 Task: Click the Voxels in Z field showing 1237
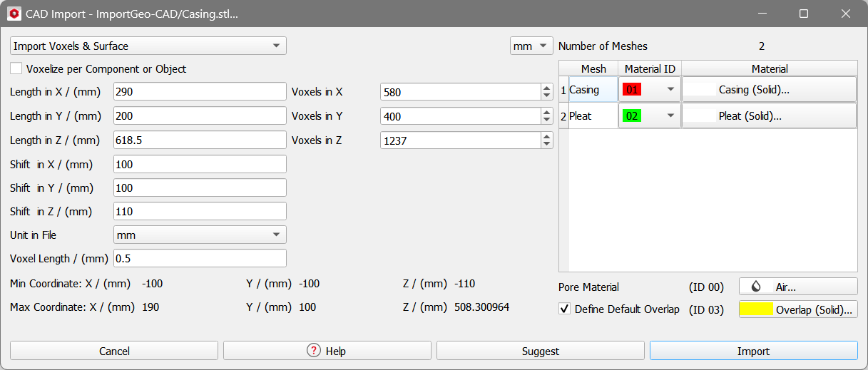tap(461, 140)
